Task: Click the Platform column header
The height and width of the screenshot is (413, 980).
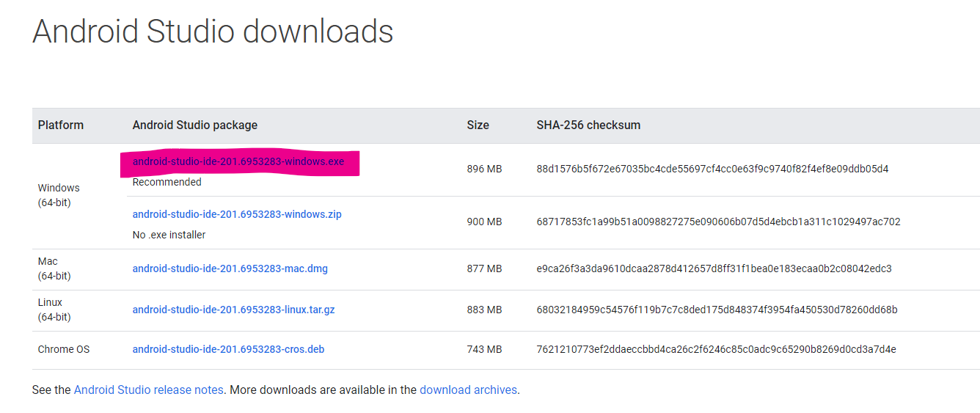Action: [x=61, y=125]
